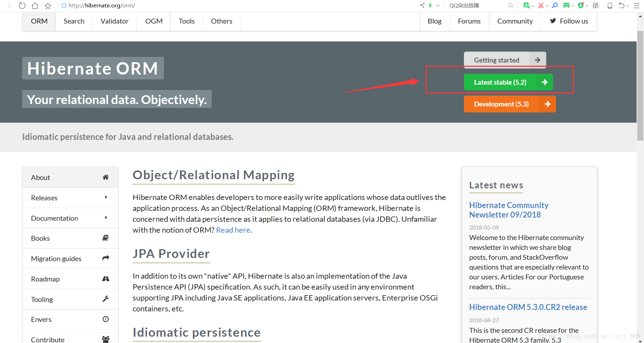Open the Tooling sidebar item
The height and width of the screenshot is (343, 644).
coord(70,299)
